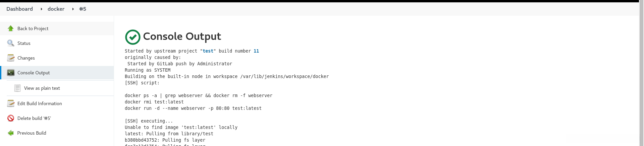Select Console Output in the sidebar
The image size is (644, 146).
click(34, 73)
